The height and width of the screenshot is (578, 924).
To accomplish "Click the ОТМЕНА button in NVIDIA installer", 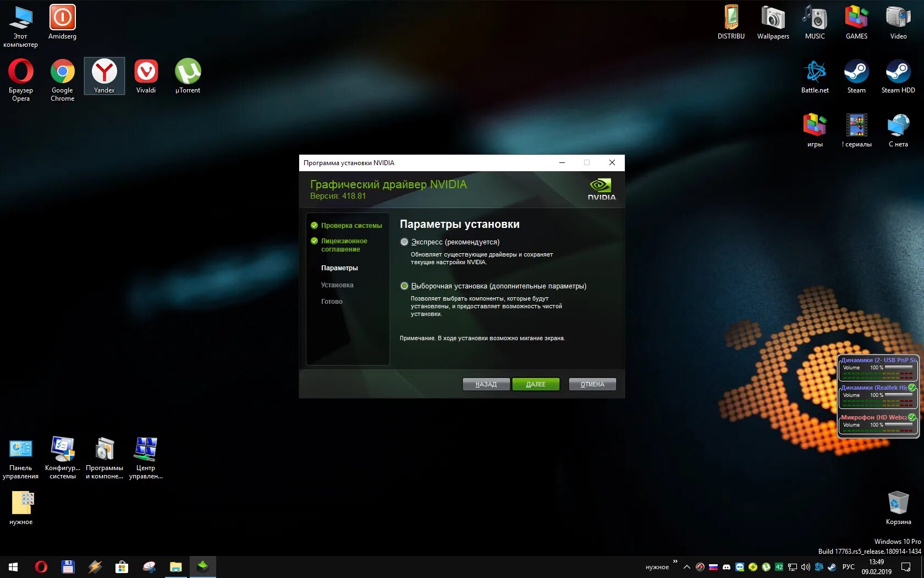I will pos(592,384).
